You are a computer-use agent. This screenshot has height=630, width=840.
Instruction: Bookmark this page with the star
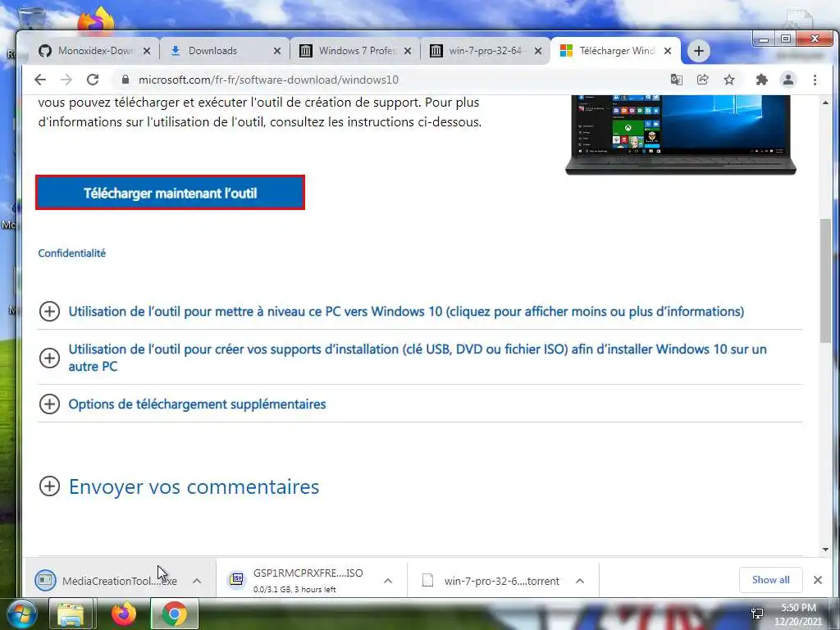[x=729, y=80]
